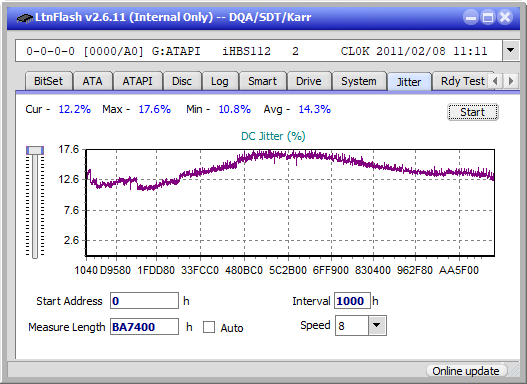Click the LtnFlash chip icon in title bar
Screen dimensions: 527x384
click(x=25, y=17)
